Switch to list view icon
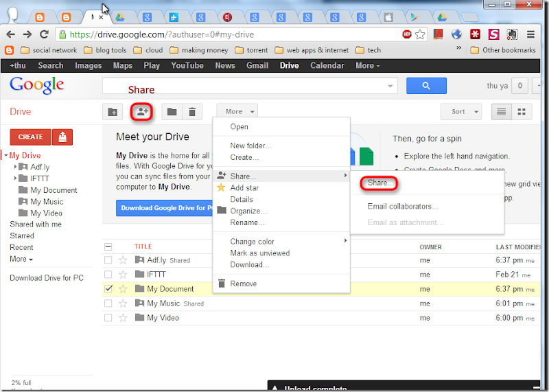549x392 pixels. pyautogui.click(x=502, y=112)
